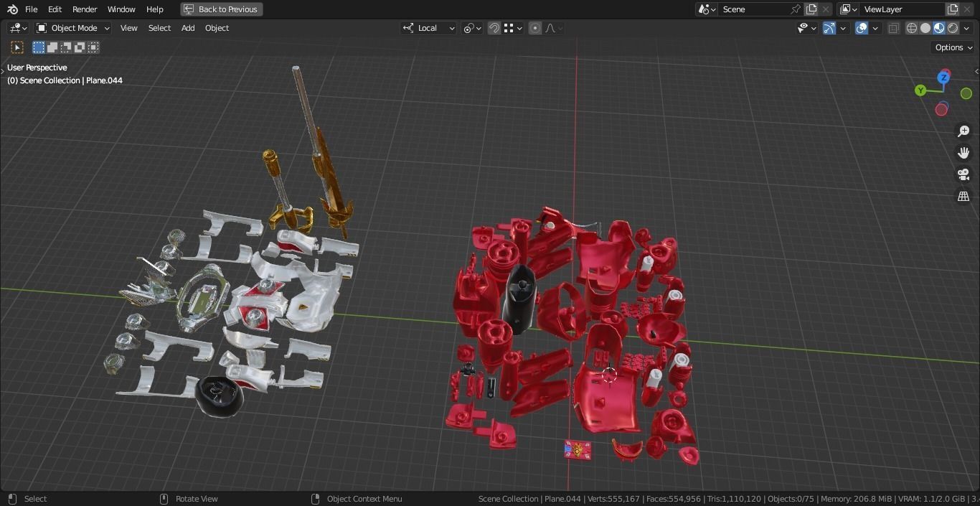Open the Render menu

click(85, 9)
